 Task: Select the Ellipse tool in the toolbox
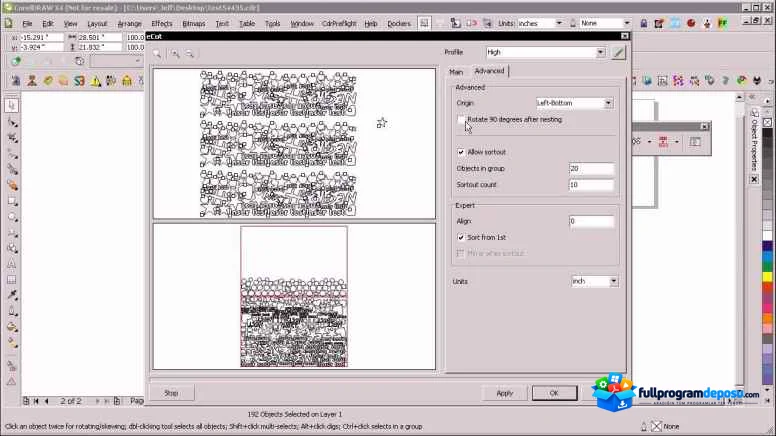tap(12, 217)
